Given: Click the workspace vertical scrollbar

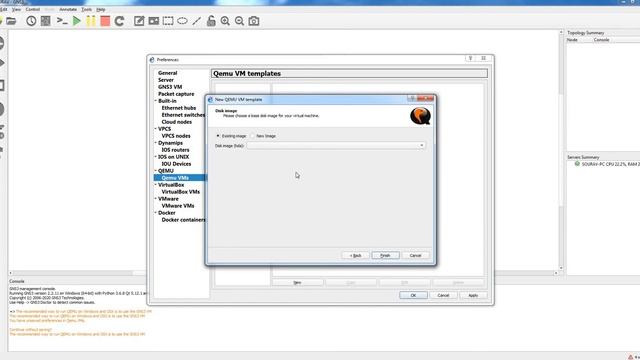Looking at the screenshot, I should pos(561,151).
